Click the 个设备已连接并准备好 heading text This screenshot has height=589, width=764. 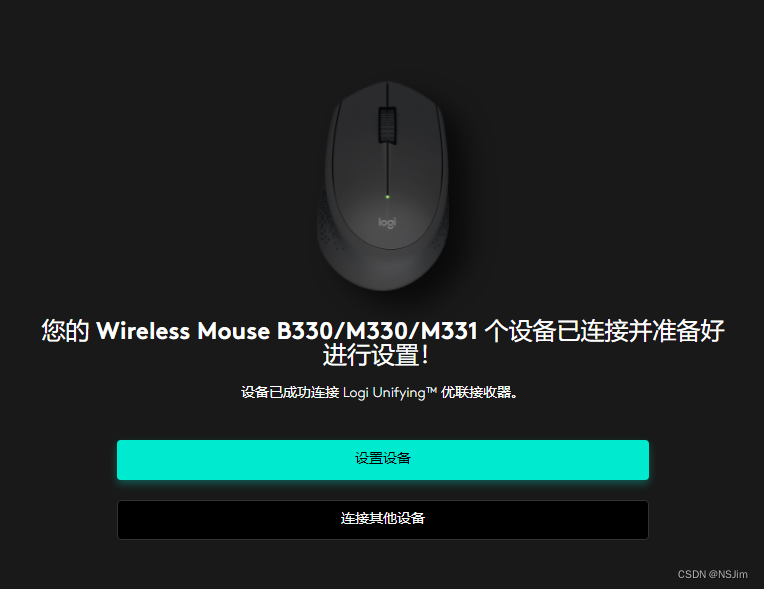[605, 331]
